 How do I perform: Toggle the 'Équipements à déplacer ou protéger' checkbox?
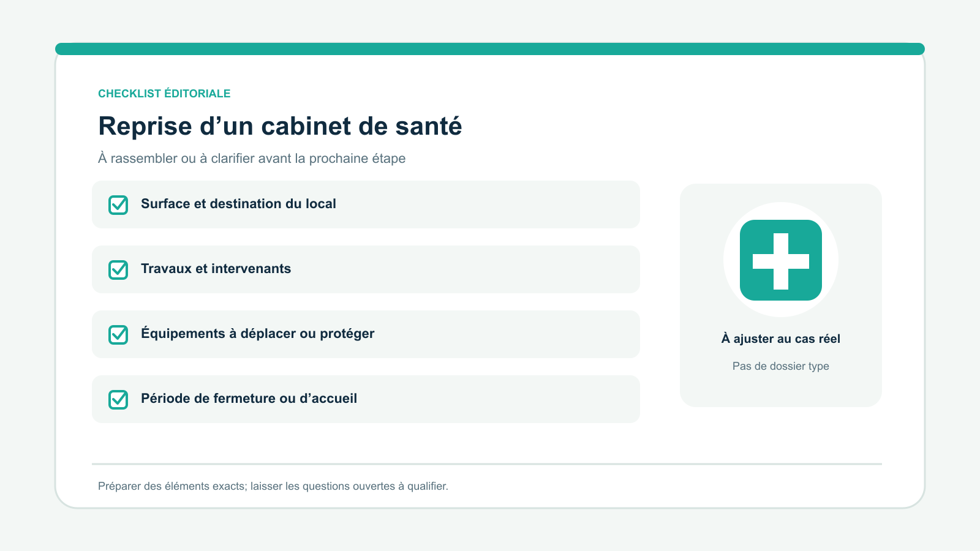118,335
